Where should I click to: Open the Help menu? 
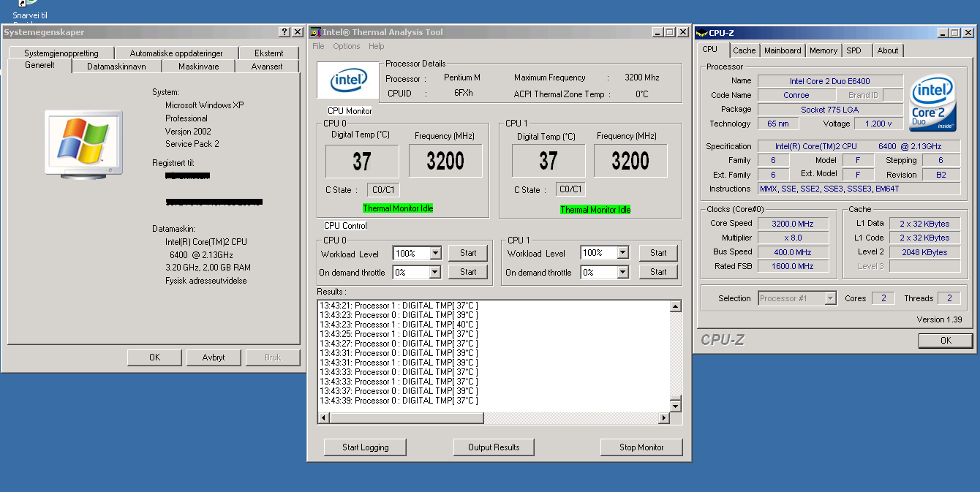click(x=376, y=46)
